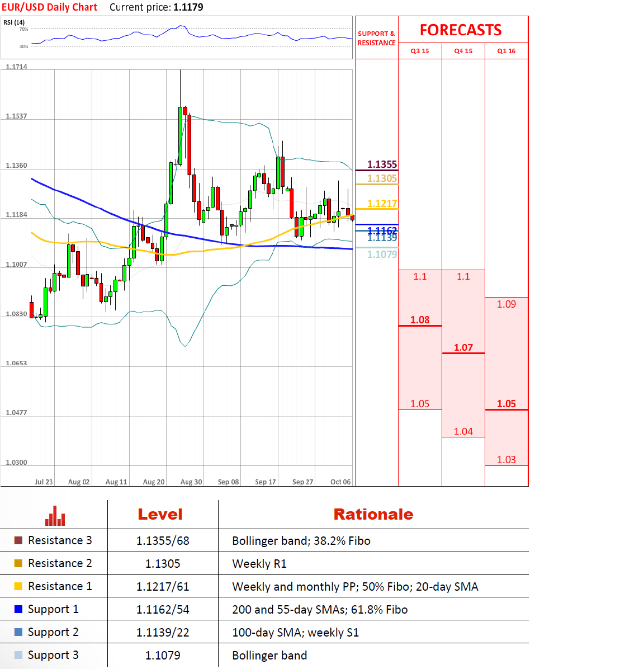Click '200 and 55-day SMAs' rationale text
This screenshot has height=669, width=644.
[289, 610]
